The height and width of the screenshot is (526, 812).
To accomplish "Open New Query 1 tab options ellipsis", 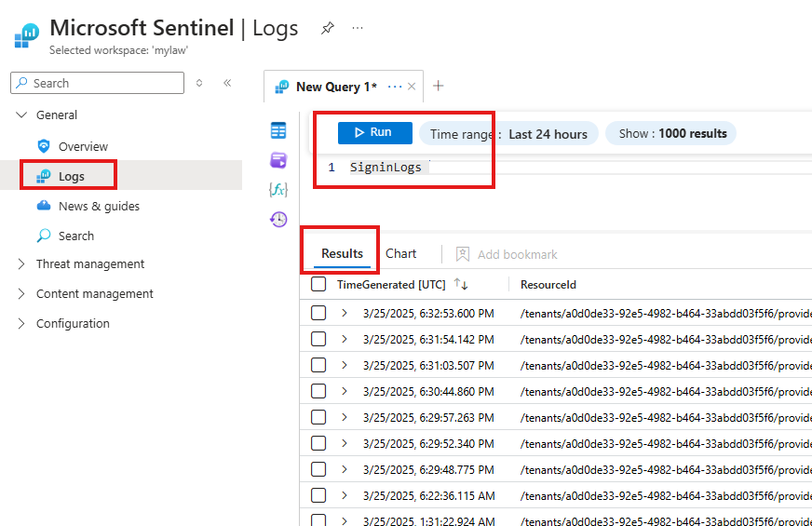I will pos(395,87).
